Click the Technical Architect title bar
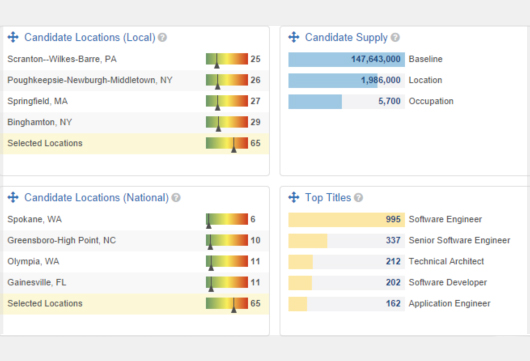Image resolution: width=530 pixels, height=361 pixels. click(x=346, y=262)
